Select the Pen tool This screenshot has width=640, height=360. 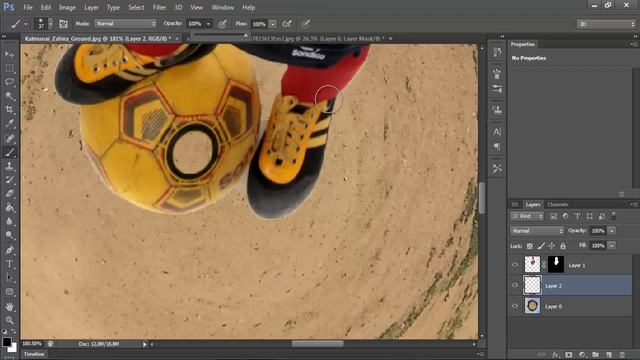(x=9, y=250)
